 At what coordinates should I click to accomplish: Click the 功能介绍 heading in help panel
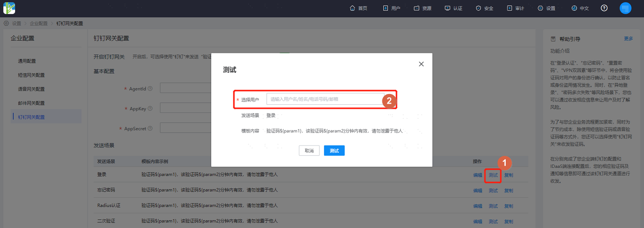pyautogui.click(x=560, y=51)
